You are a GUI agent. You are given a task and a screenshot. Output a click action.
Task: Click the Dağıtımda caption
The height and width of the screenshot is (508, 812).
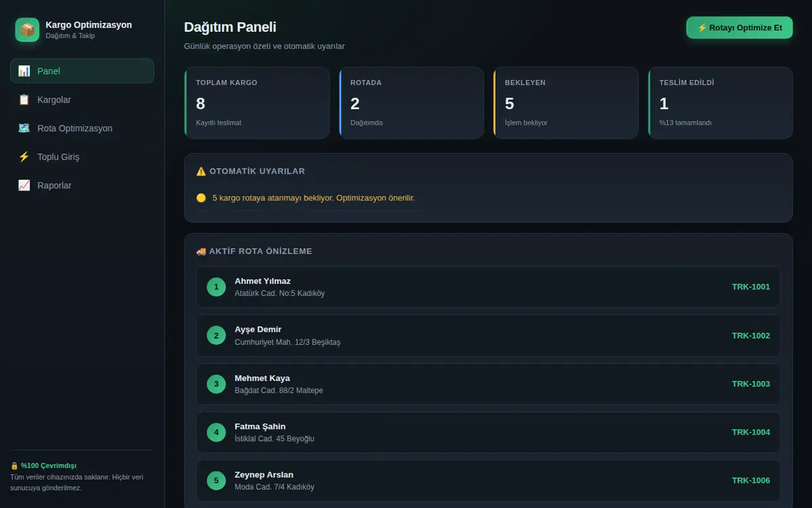click(367, 123)
